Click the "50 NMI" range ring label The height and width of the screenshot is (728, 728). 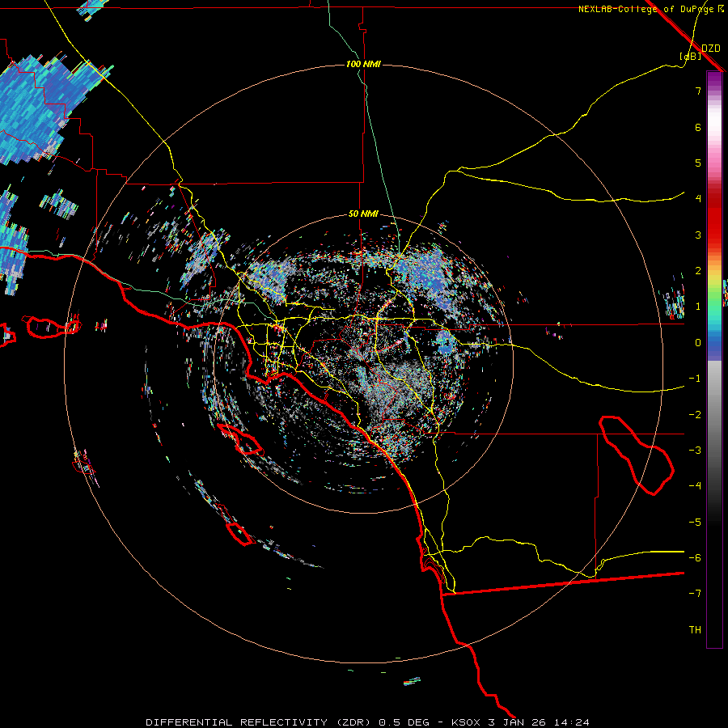click(363, 214)
